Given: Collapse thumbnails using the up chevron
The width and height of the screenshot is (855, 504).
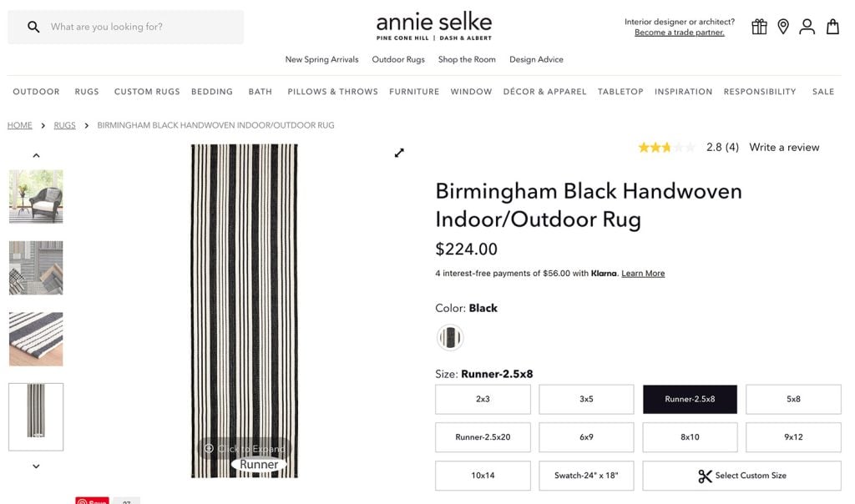Looking at the screenshot, I should [x=35, y=154].
